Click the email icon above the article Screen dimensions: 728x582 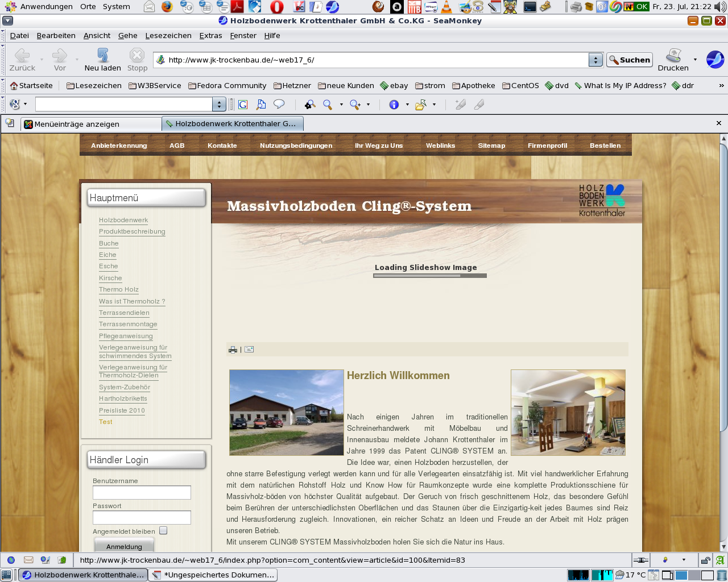pyautogui.click(x=249, y=350)
